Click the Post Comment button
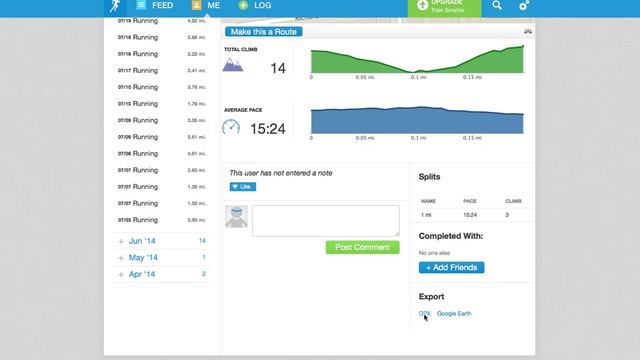This screenshot has height=360, width=640. click(x=362, y=247)
